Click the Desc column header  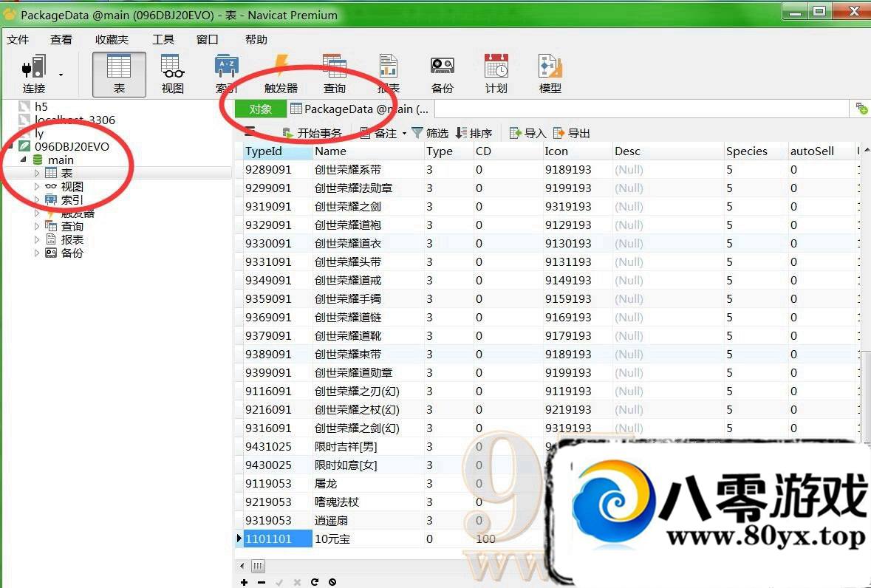pos(669,151)
